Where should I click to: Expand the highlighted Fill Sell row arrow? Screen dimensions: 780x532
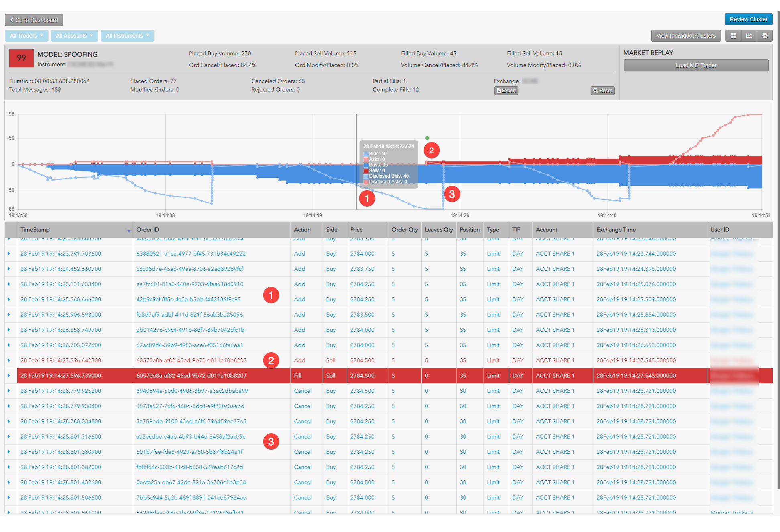[9, 376]
